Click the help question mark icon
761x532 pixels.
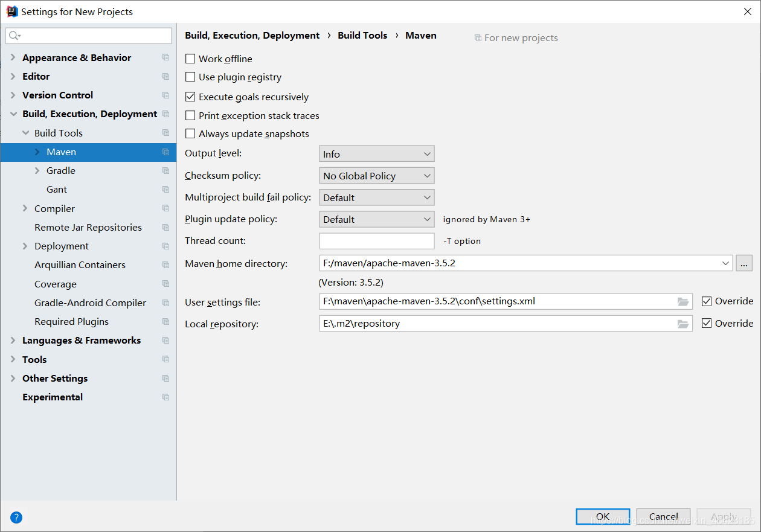tap(16, 518)
